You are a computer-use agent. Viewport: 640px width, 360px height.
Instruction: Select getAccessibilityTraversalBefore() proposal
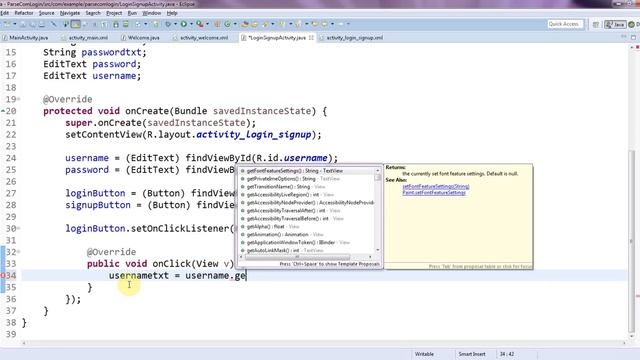click(307, 219)
